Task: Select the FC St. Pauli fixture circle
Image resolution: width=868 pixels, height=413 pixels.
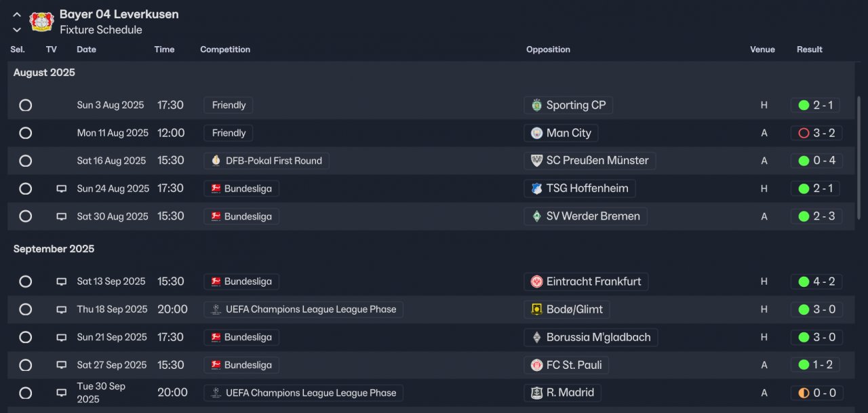Action: (x=26, y=365)
